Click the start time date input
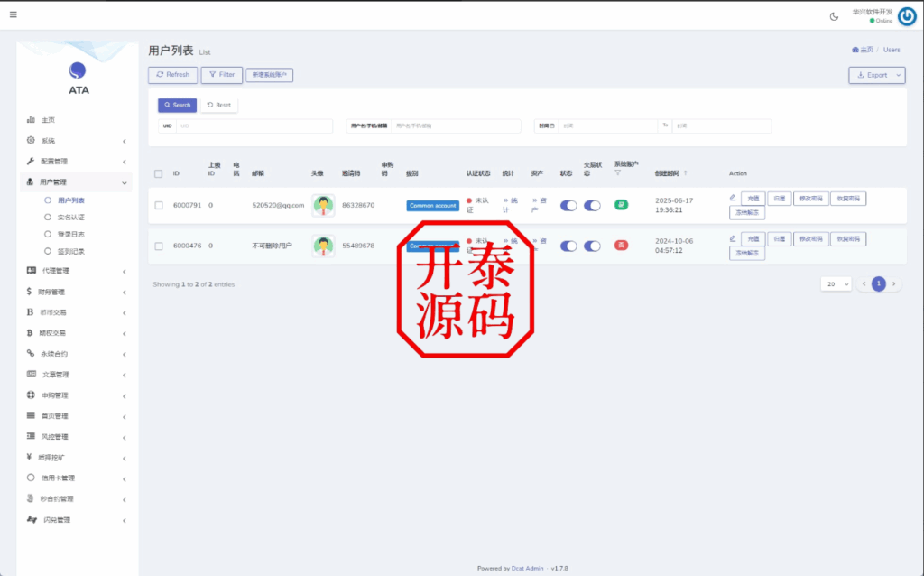This screenshot has width=924, height=576. pos(607,125)
